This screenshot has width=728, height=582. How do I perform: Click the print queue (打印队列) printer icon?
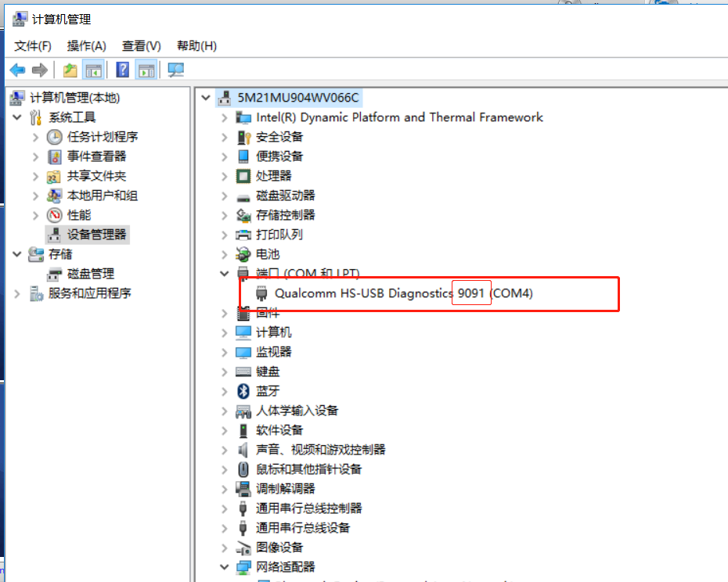243,235
